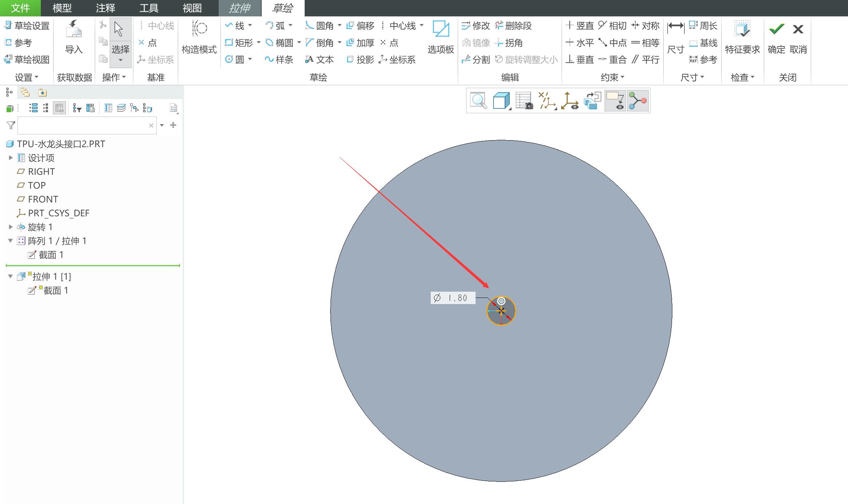848x504 pixels.
Task: Click the 删除段 delete segment tool
Action: click(513, 26)
